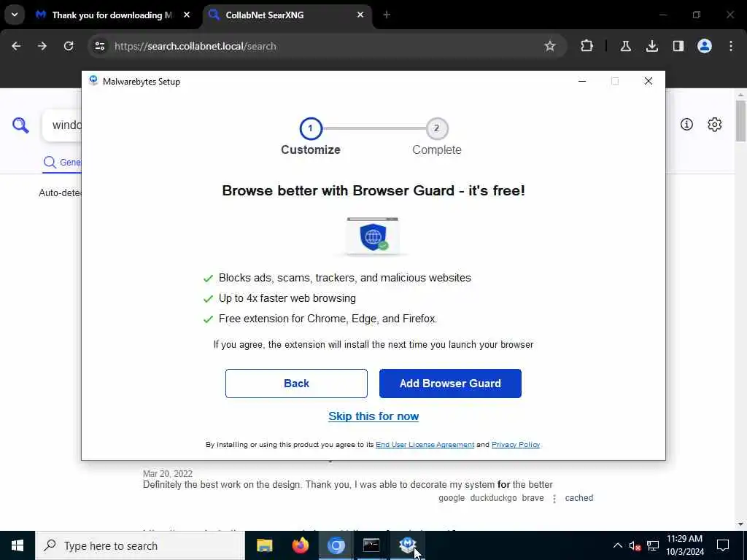This screenshot has height=560, width=747.
Task: Click the Malwarebytes Setup title bar icon
Action: click(93, 81)
